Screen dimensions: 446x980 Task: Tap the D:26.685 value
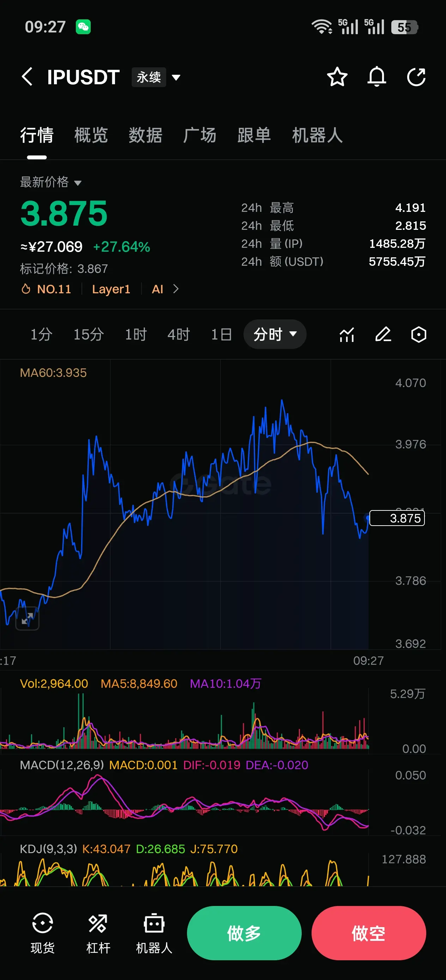pos(160,849)
